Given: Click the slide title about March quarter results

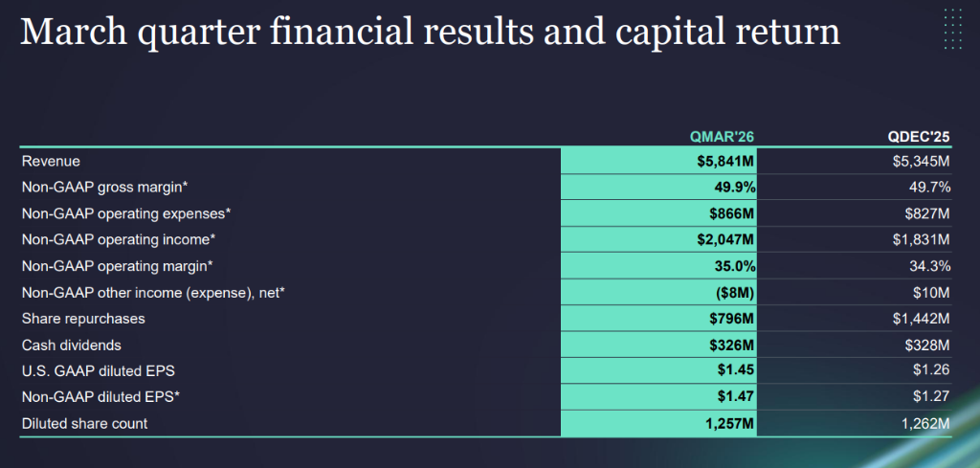Looking at the screenshot, I should pos(430,32).
